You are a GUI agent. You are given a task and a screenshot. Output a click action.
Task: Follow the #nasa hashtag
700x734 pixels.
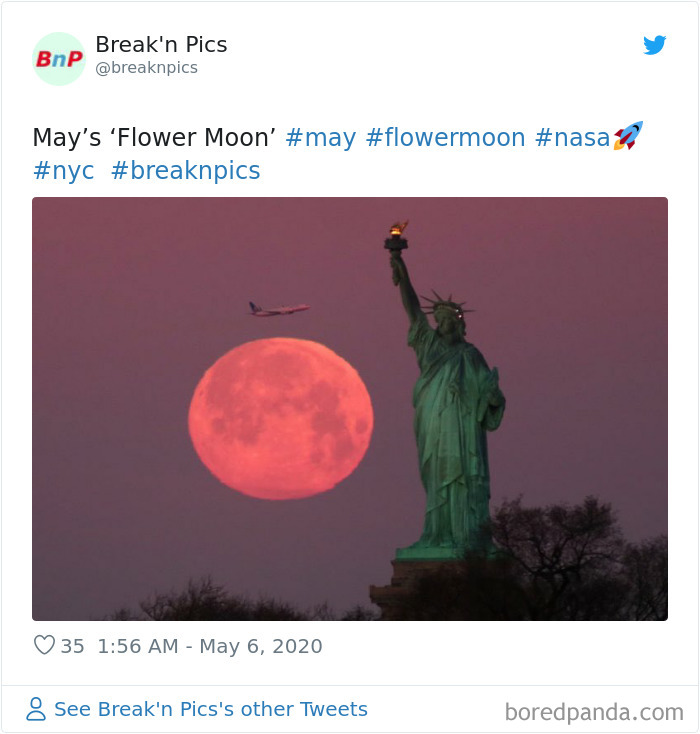572,138
